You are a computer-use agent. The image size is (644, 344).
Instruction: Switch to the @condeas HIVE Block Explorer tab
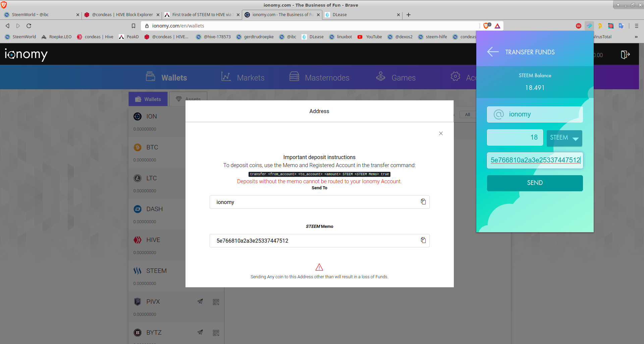pyautogui.click(x=121, y=15)
